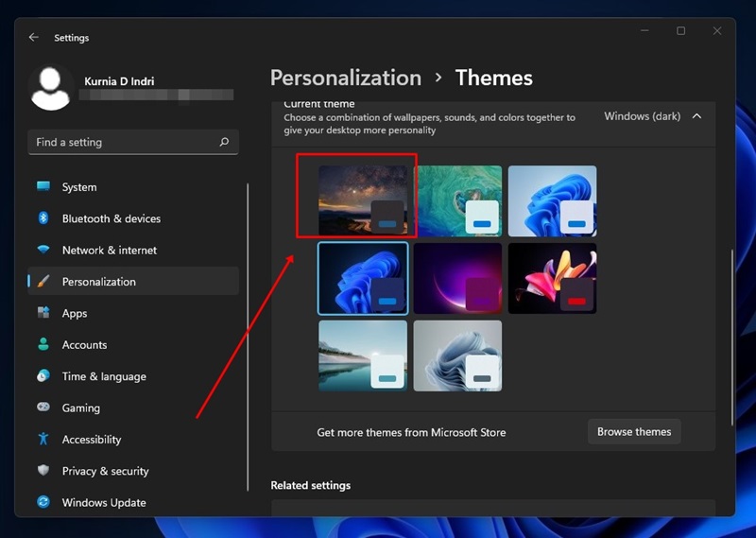The width and height of the screenshot is (756, 538).
Task: Click the 'Themes' page title
Action: click(493, 78)
